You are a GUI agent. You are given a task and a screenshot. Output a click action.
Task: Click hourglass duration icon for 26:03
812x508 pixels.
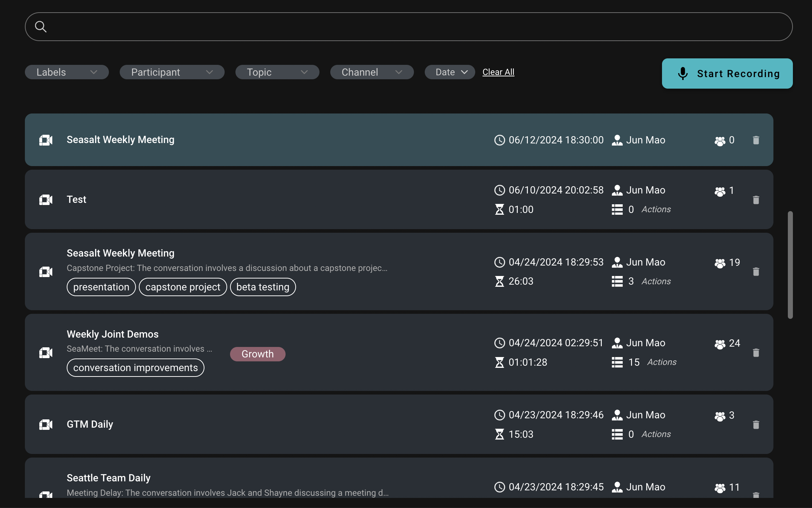[499, 281]
